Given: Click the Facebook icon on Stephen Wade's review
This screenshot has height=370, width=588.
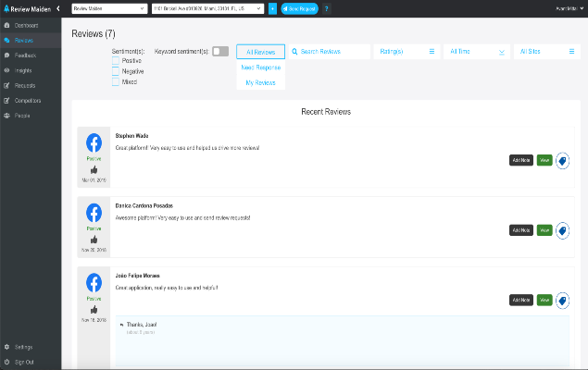Looking at the screenshot, I should 94,142.
